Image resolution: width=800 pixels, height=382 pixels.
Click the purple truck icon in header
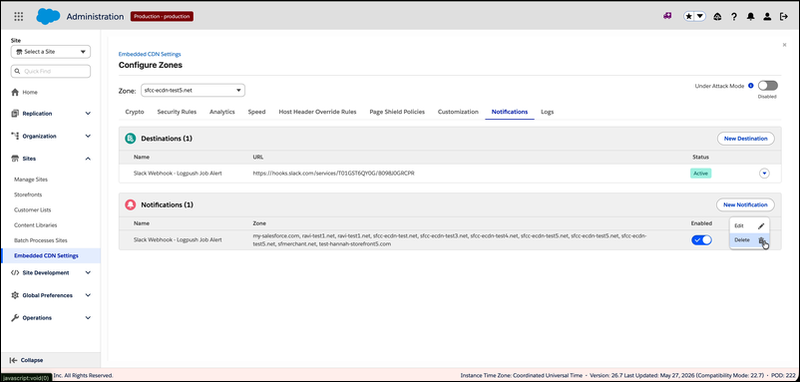(667, 16)
